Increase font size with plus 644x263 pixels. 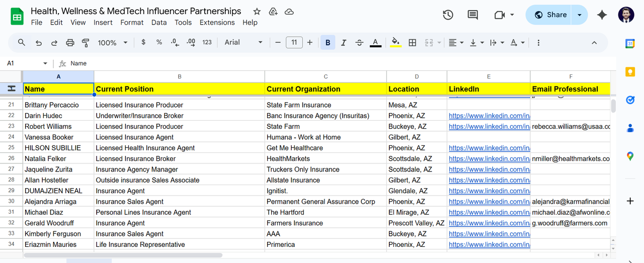(x=310, y=43)
